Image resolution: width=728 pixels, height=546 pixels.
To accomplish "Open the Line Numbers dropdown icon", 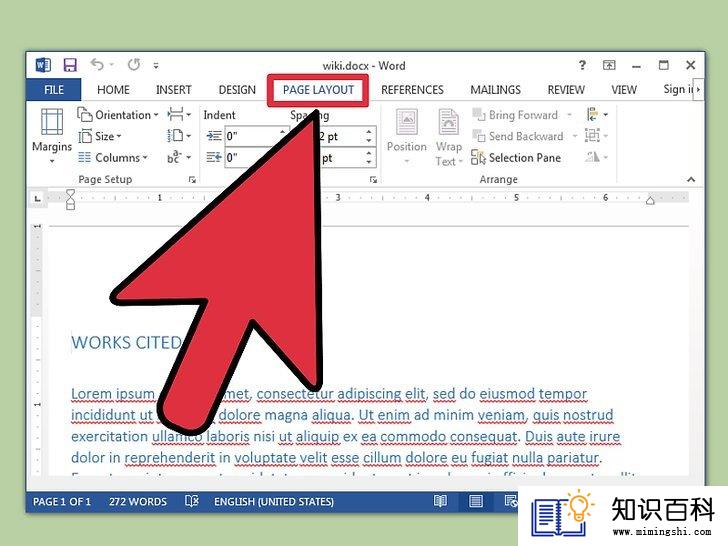I will coord(179,136).
